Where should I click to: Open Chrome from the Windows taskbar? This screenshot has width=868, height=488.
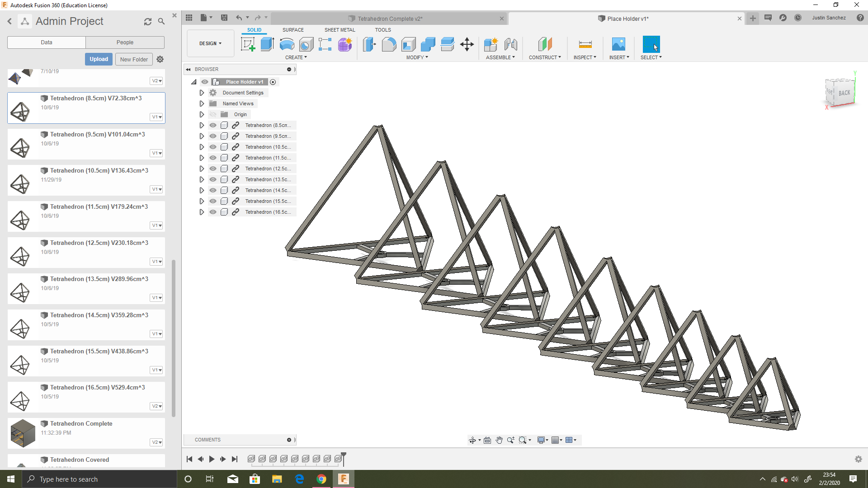(321, 479)
